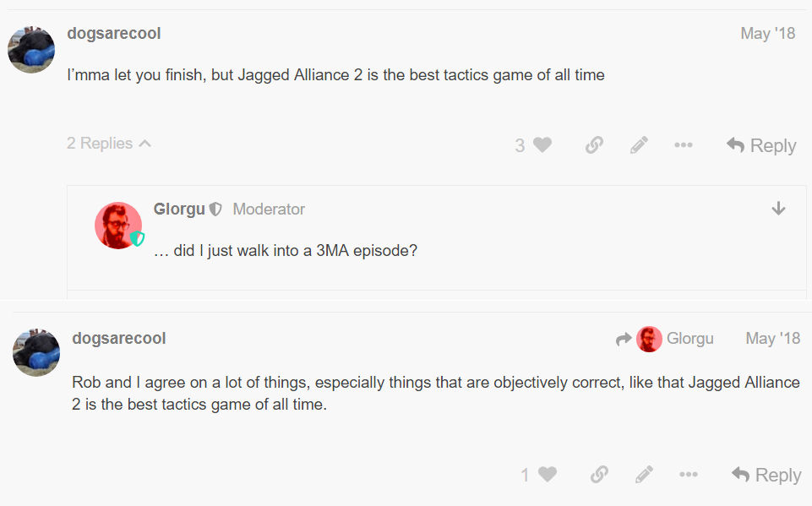The height and width of the screenshot is (506, 812).
Task: Like the first dogsarecool post with heart
Action: point(542,145)
